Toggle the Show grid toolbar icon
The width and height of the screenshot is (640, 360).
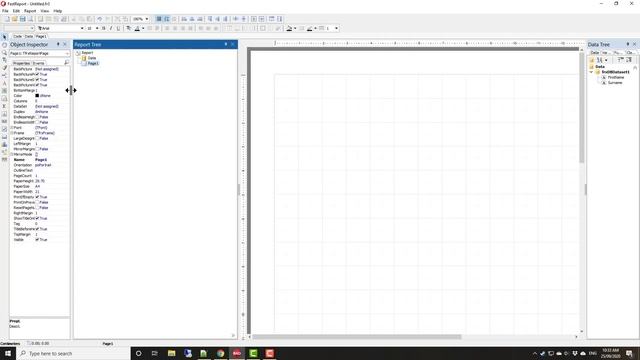[x=159, y=19]
